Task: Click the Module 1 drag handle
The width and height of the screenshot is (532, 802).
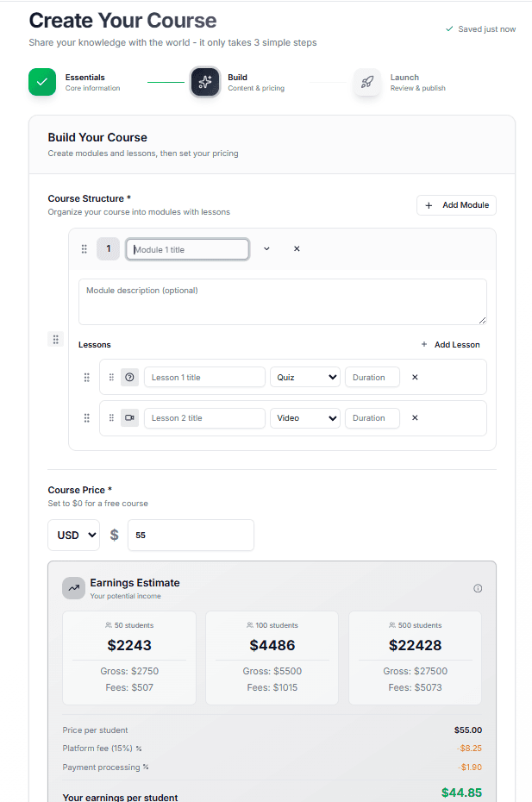Action: (x=84, y=249)
